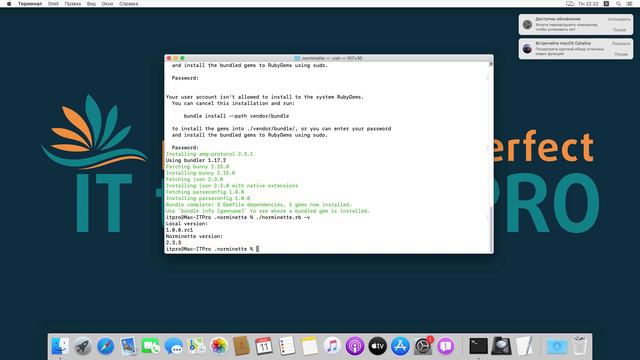Click the './norminette.rb -v' command line
Image resolution: width=640 pixels, height=360 pixels.
[238, 217]
